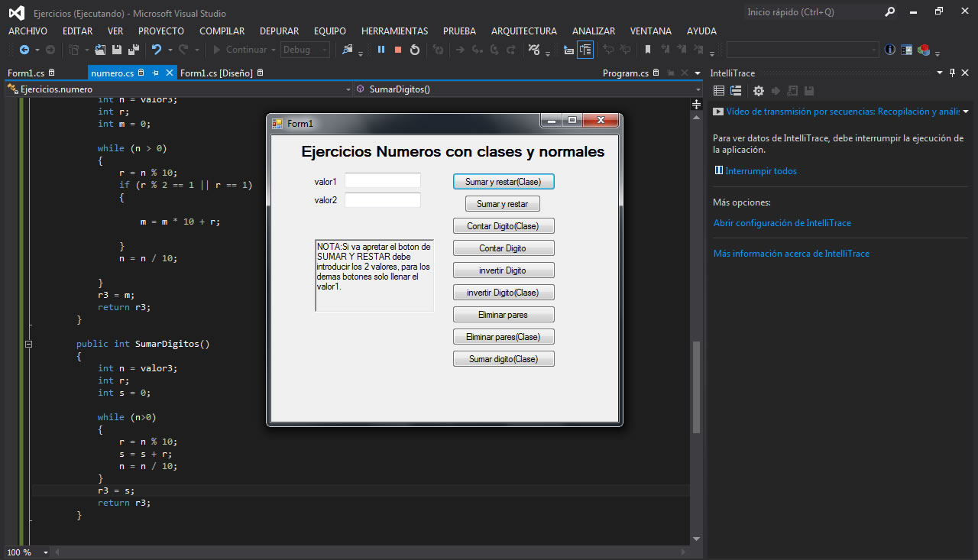
Task: Click Más información acerca de IntelliTrace link
Action: pos(791,254)
